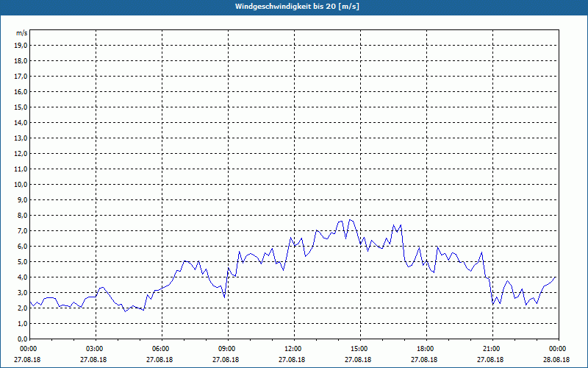
Task: Click the 03:00 time label
Action: click(x=96, y=349)
